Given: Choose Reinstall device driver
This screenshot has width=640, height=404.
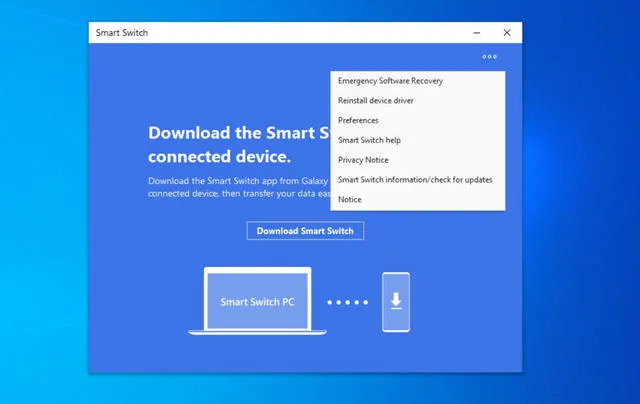Looking at the screenshot, I should tap(418, 100).
